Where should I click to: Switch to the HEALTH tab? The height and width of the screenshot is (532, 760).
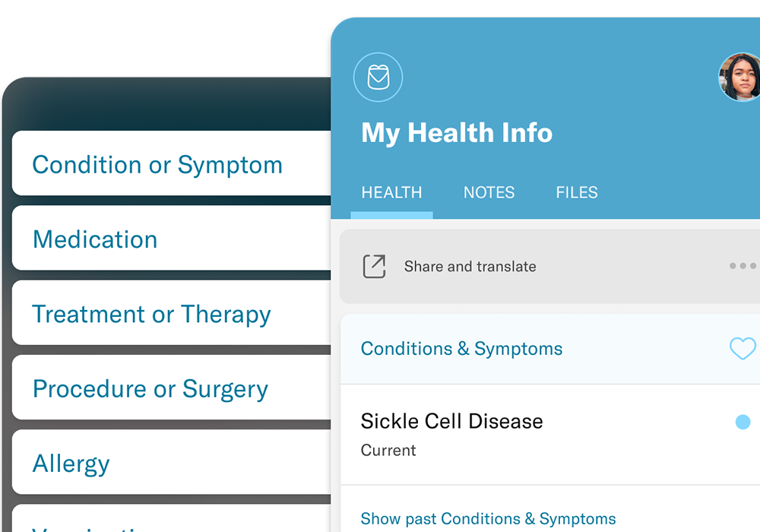pyautogui.click(x=391, y=193)
